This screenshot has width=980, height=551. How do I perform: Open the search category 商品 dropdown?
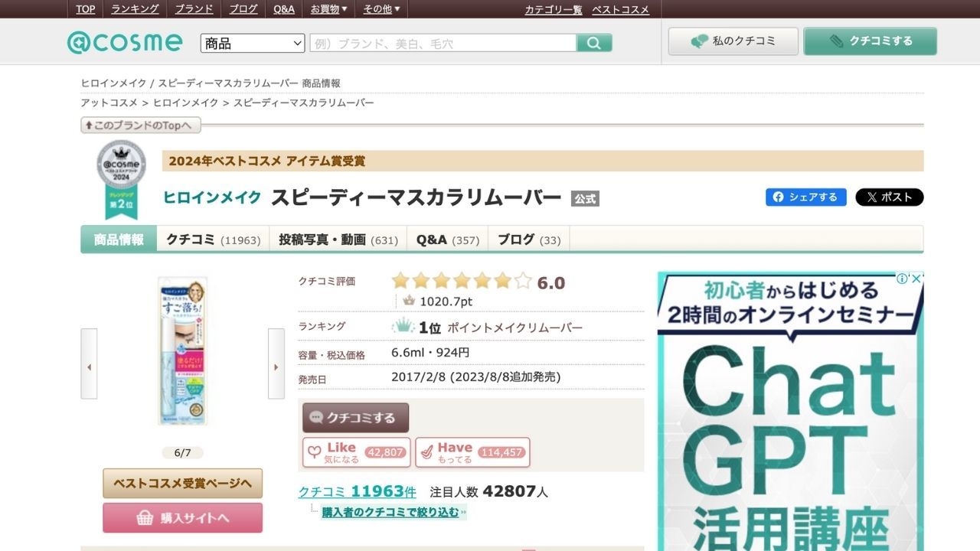[x=253, y=43]
